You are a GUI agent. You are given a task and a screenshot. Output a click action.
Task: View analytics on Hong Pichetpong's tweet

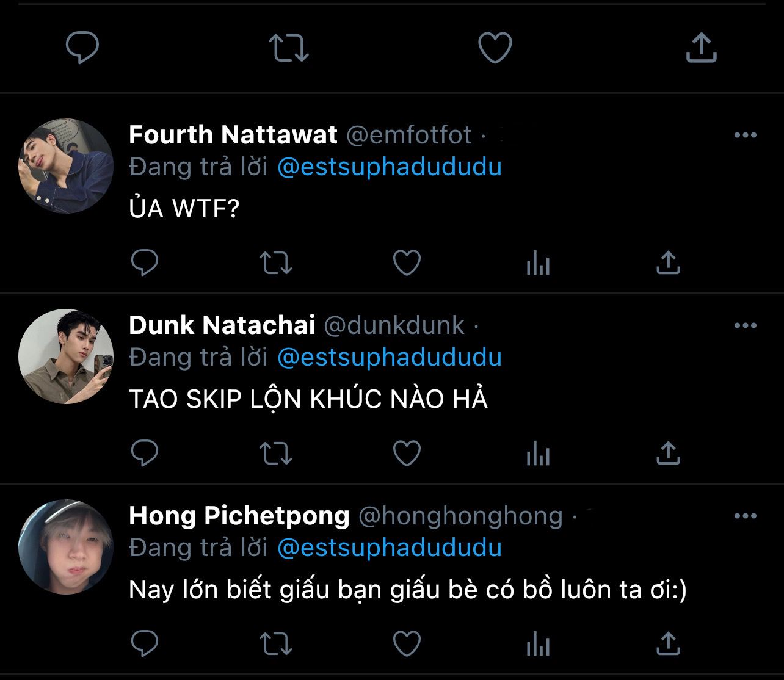coord(538,644)
